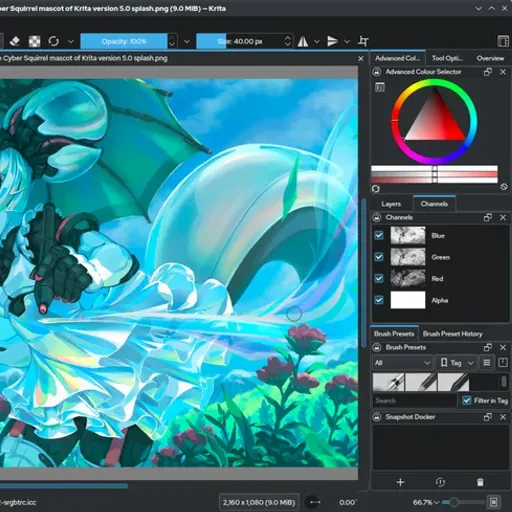The image size is (512, 512).
Task: Switch to the Brush Presets tab
Action: [394, 334]
